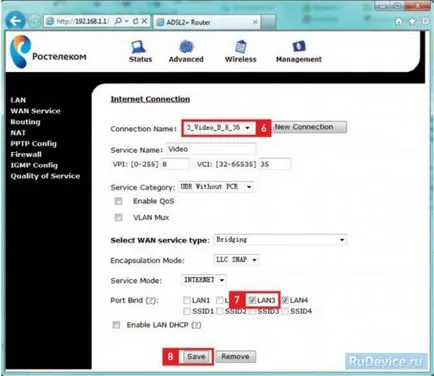Click the Enable LAN DHCP (?) help link

pos(197,325)
